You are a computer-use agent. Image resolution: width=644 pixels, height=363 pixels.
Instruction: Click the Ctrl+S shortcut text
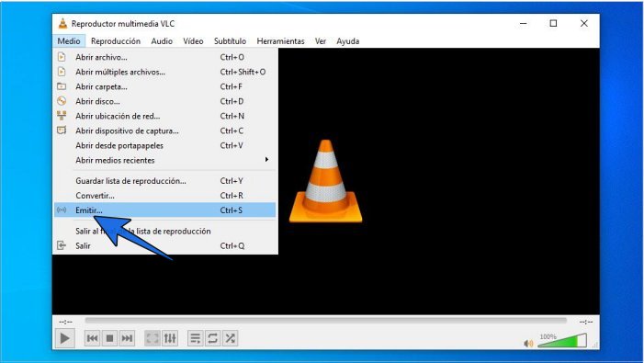[x=232, y=210]
